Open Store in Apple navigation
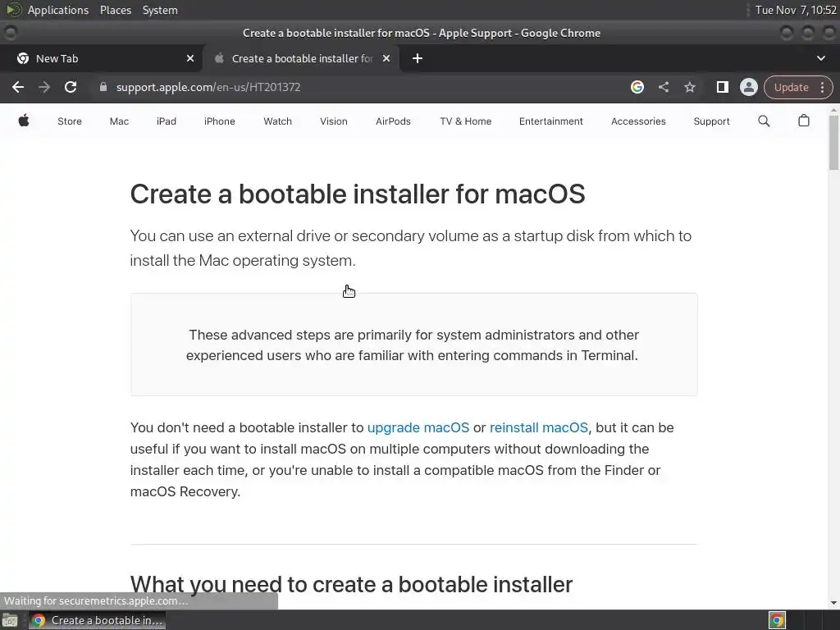The height and width of the screenshot is (630, 840). tap(70, 121)
